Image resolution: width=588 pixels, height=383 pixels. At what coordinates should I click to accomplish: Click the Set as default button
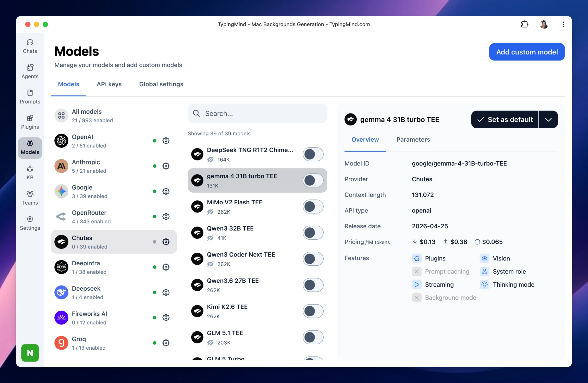point(505,120)
